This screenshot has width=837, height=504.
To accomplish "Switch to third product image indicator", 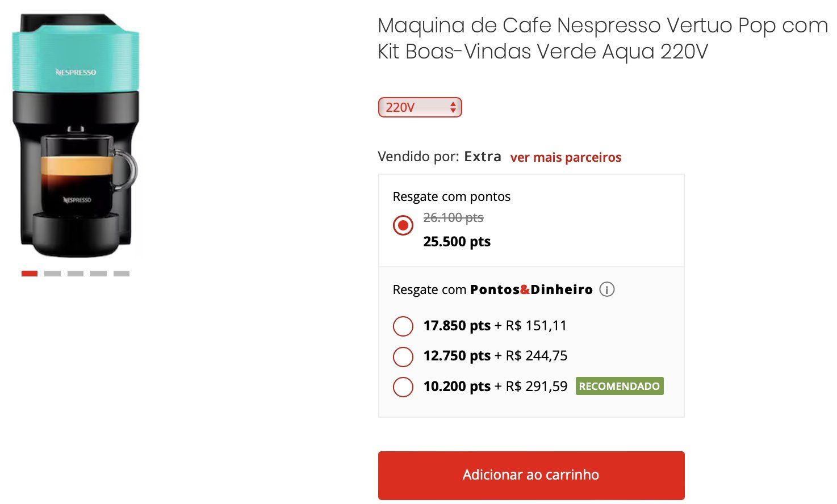I will tap(76, 274).
